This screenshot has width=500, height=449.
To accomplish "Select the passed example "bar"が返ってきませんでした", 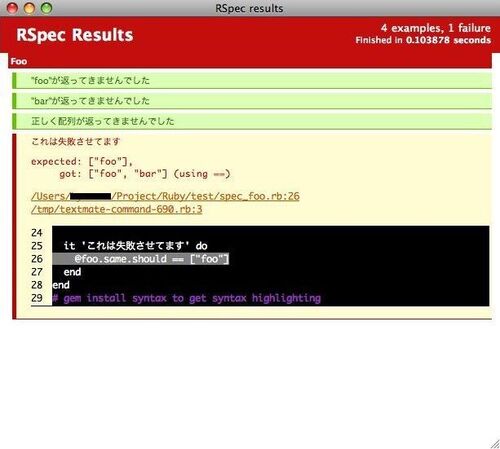I will coord(252,101).
